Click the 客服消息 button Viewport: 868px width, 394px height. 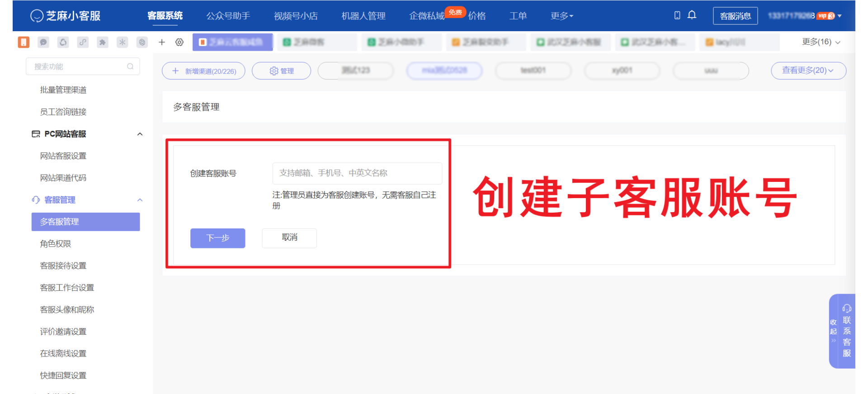736,16
